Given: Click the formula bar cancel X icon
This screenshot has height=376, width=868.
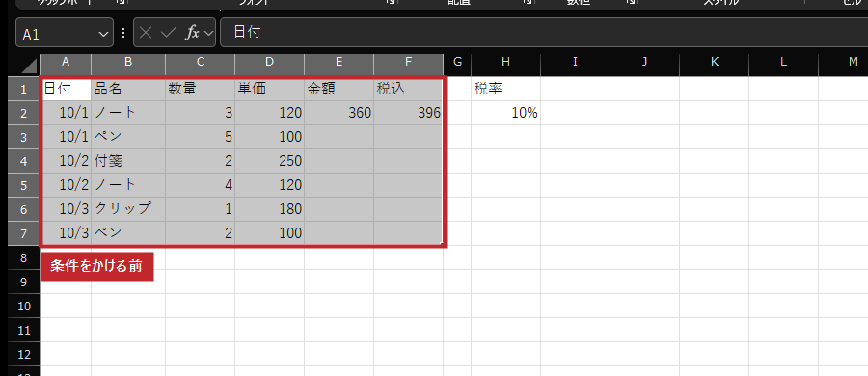Looking at the screenshot, I should click(147, 33).
